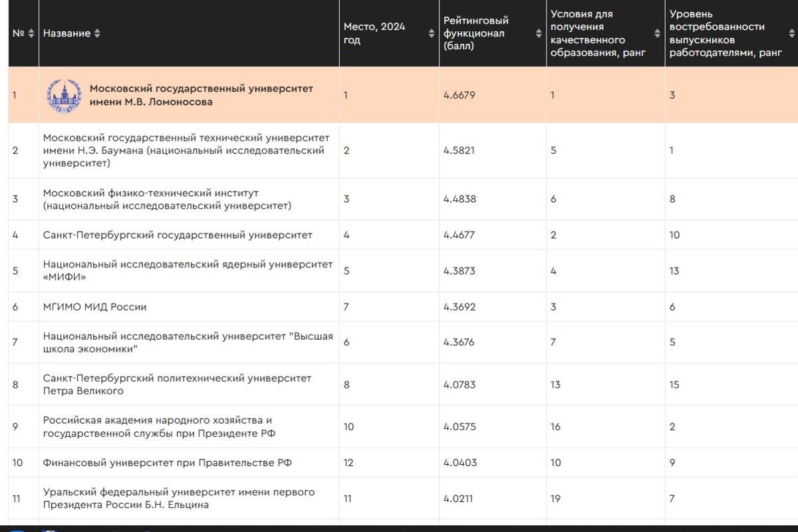Sort by Уровень востребованности выпускников arrows
The width and height of the screenshot is (798, 532).
pyautogui.click(x=792, y=33)
